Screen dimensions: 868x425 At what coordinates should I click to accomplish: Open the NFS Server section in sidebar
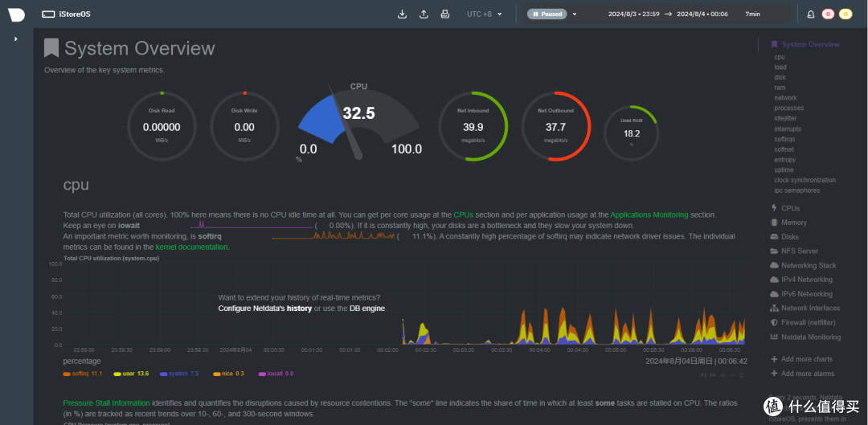coord(794,251)
